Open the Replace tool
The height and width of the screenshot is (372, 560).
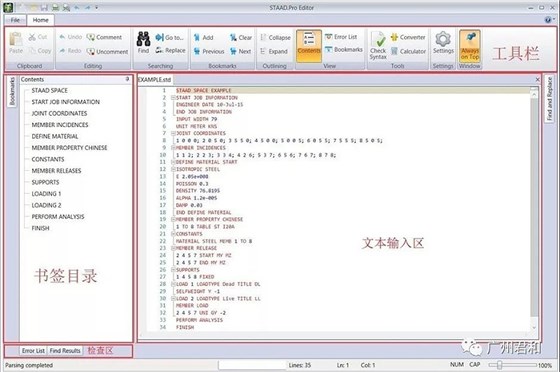(x=170, y=50)
